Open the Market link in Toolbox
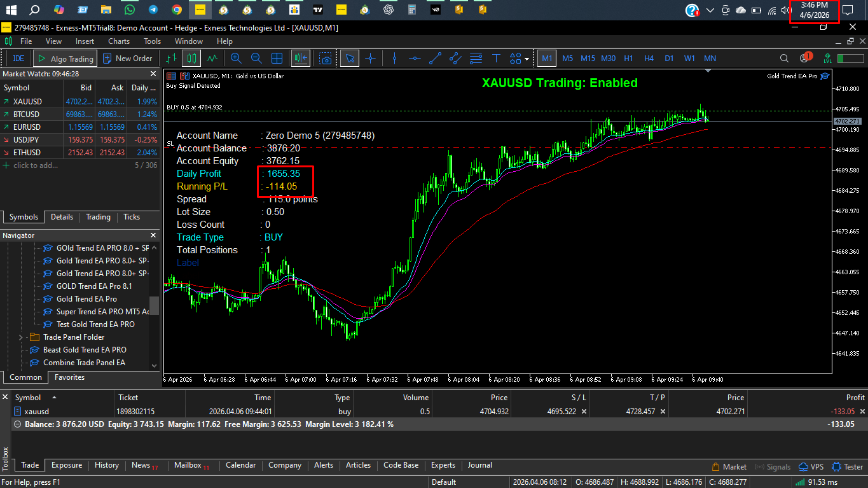Viewport: 868px width, 488px height. 729,467
